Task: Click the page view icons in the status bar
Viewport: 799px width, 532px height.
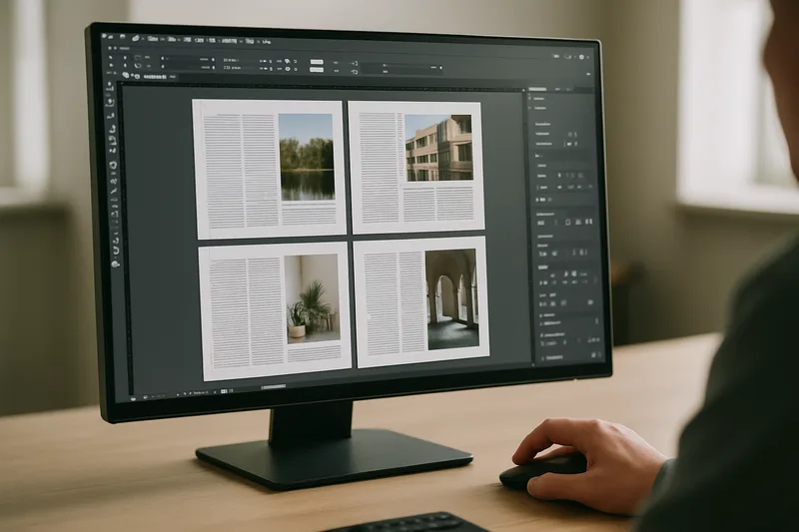Action: pyautogui.click(x=227, y=391)
